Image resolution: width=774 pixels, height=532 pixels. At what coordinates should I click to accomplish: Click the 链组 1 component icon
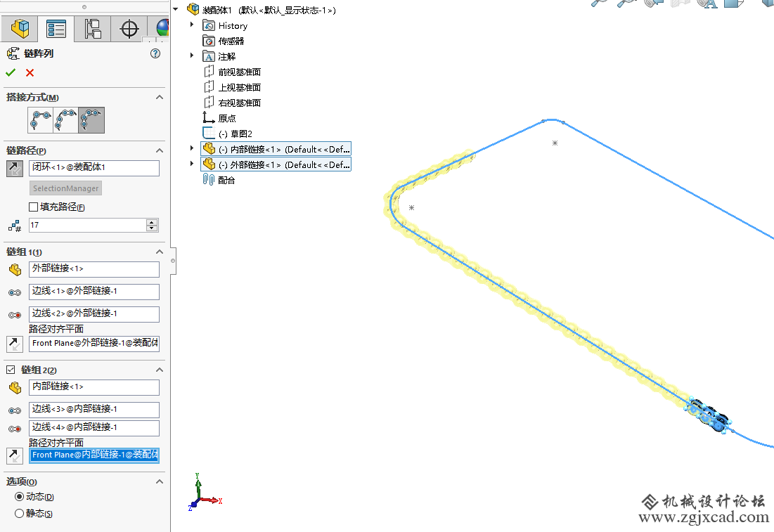[x=15, y=269]
